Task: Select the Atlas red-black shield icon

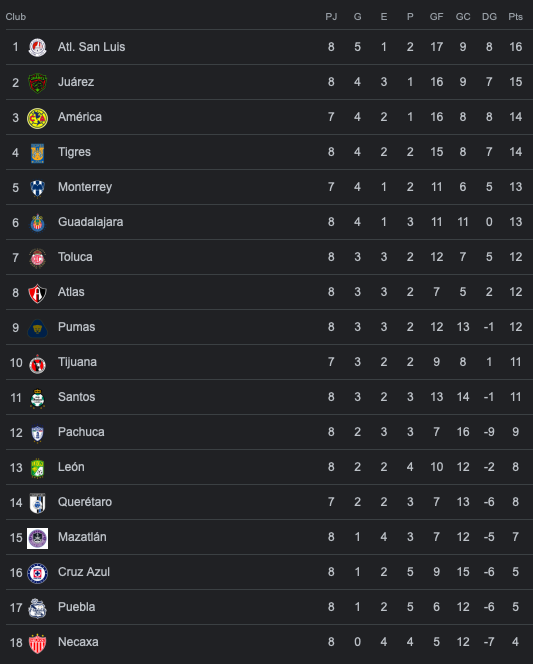Action: coord(37,293)
